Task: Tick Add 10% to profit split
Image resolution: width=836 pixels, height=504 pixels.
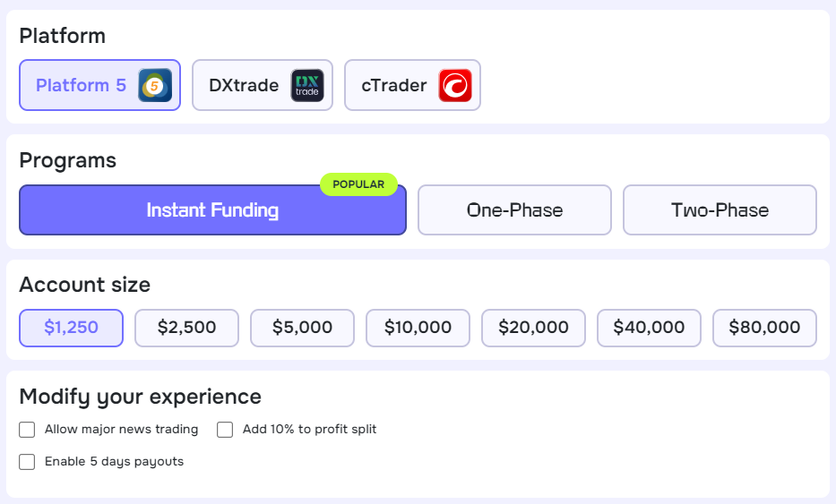Action: 226,430
